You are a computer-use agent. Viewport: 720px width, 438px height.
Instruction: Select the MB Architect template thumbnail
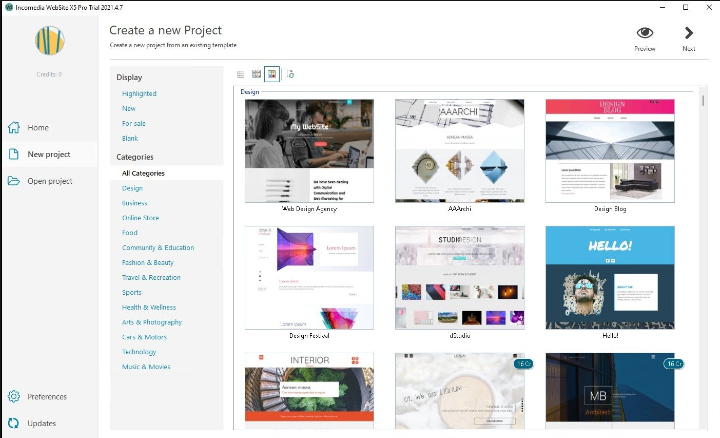pyautogui.click(x=610, y=390)
